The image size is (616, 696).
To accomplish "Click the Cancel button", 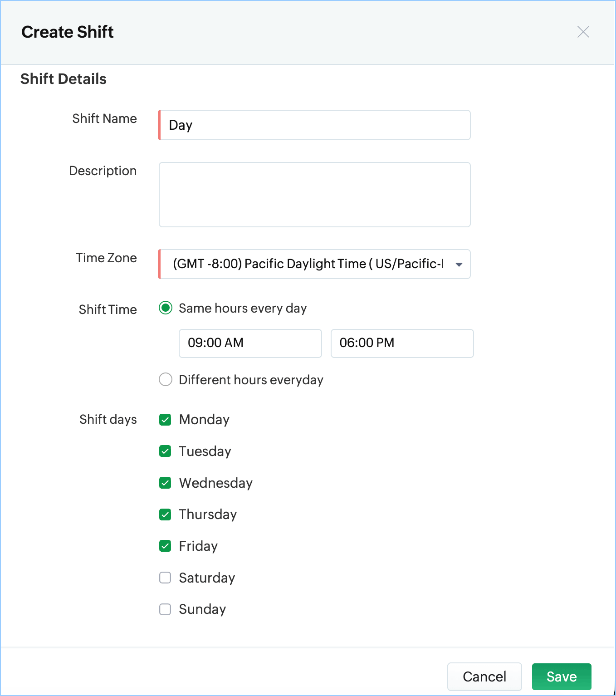I will point(484,676).
